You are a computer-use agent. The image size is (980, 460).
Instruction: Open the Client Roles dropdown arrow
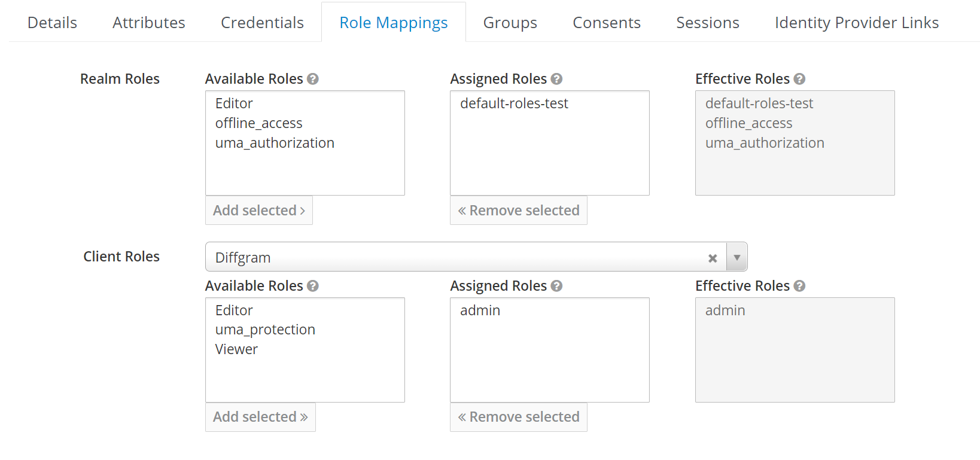(737, 257)
